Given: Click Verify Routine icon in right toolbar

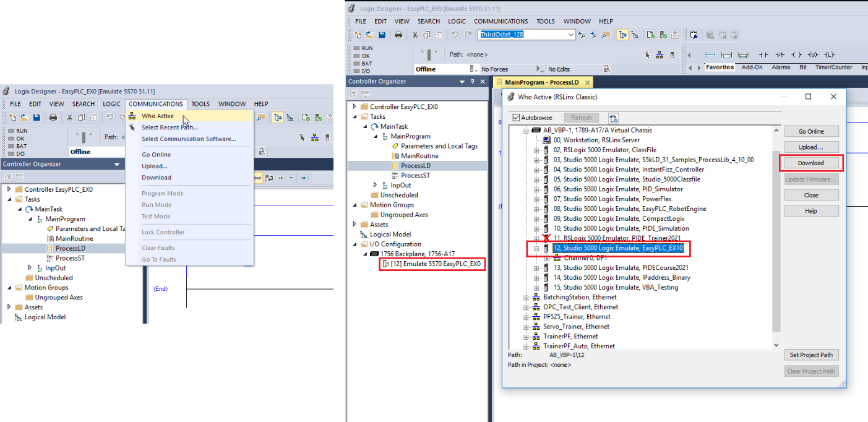Looking at the screenshot, I should tap(651, 35).
